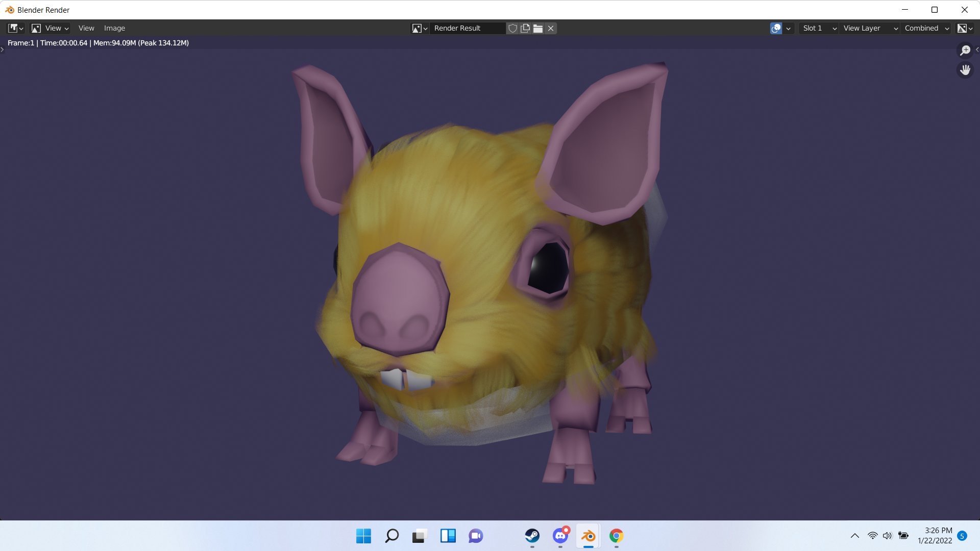980x551 pixels.
Task: Browse linked images next to Render Result
Action: coord(420,28)
